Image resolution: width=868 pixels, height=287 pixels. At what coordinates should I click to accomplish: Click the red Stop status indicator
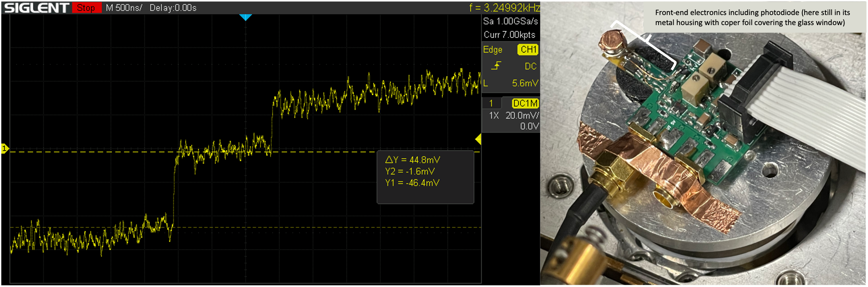pos(87,8)
